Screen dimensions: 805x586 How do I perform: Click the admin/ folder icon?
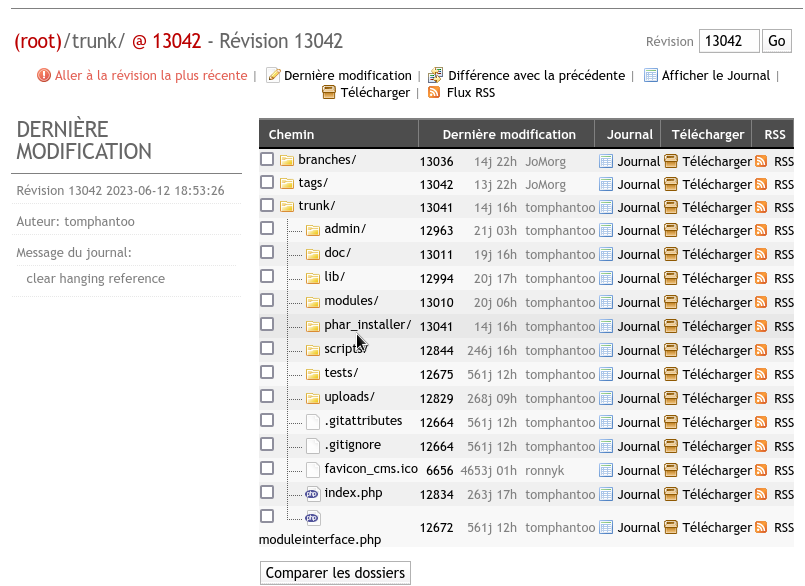pos(313,230)
